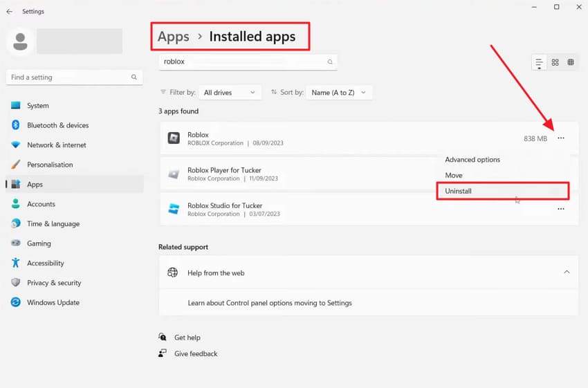Click the 3 apps found label
The height and width of the screenshot is (388, 588).
(x=178, y=111)
